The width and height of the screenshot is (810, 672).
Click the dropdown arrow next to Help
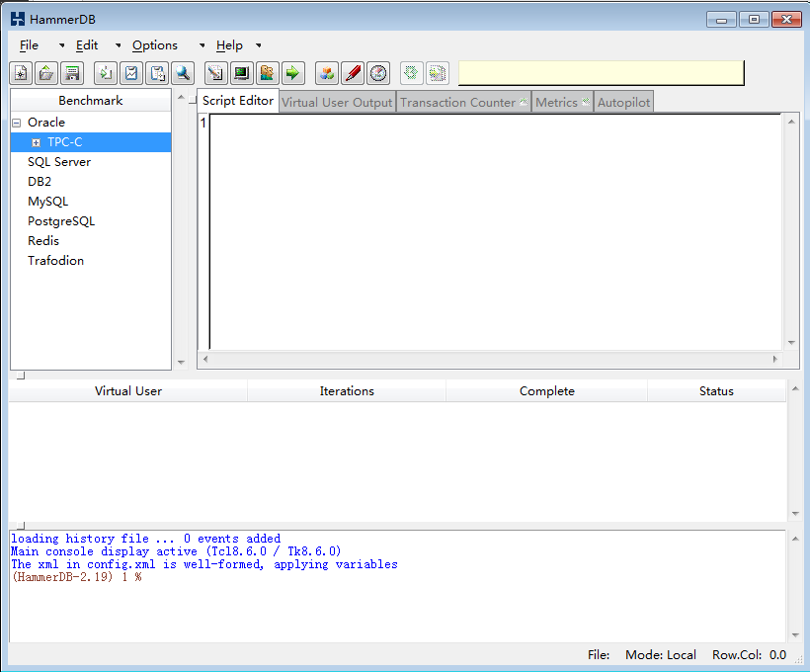[x=259, y=45]
